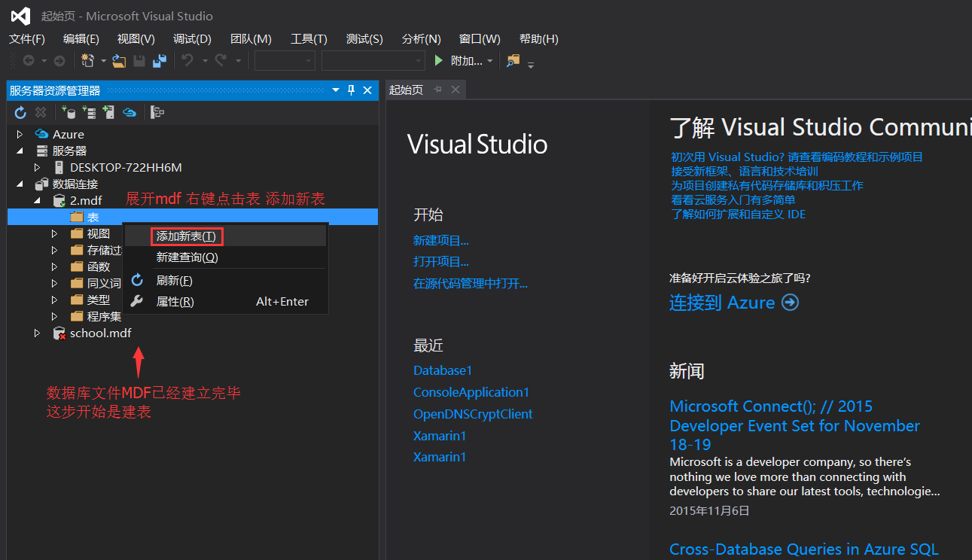Open the solution platforms combo box
This screenshot has width=972, height=560.
click(373, 61)
